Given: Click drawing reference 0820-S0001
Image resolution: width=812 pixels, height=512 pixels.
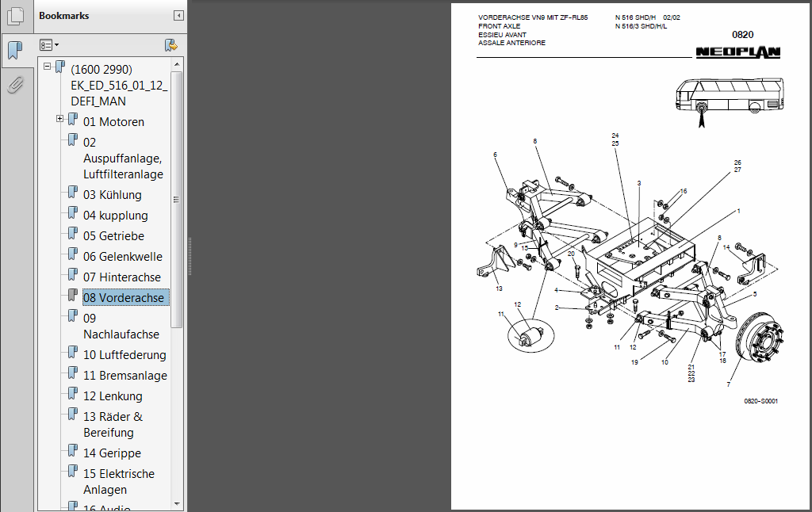Looking at the screenshot, I should pyautogui.click(x=760, y=401).
